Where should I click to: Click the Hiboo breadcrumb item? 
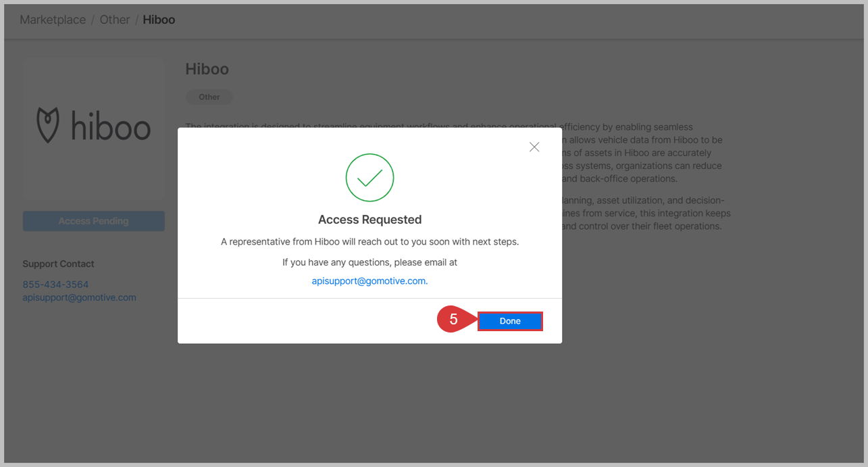click(159, 20)
